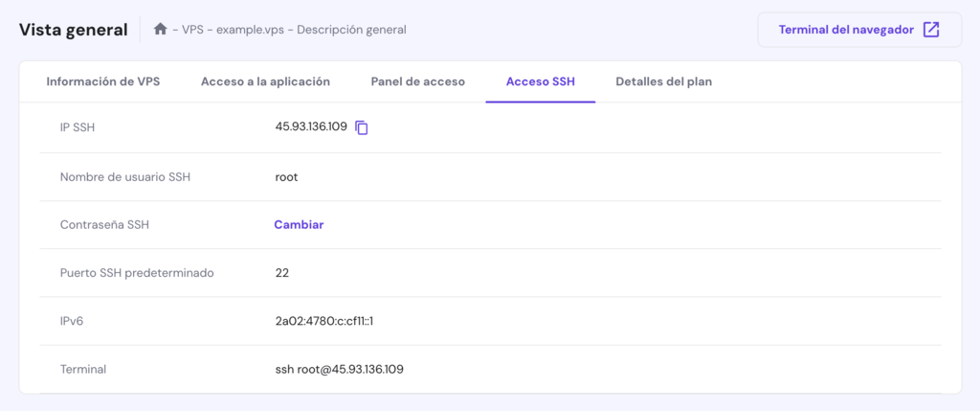Click example.vps in the breadcrumb
The image size is (980, 411).
pyautogui.click(x=251, y=30)
